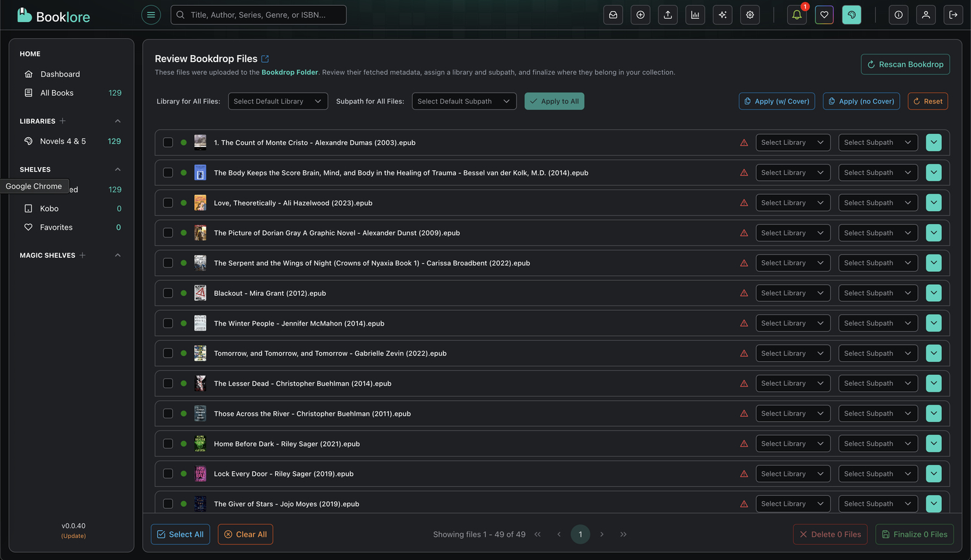Click the add book plus icon
Image resolution: width=971 pixels, height=560 pixels.
click(640, 14)
